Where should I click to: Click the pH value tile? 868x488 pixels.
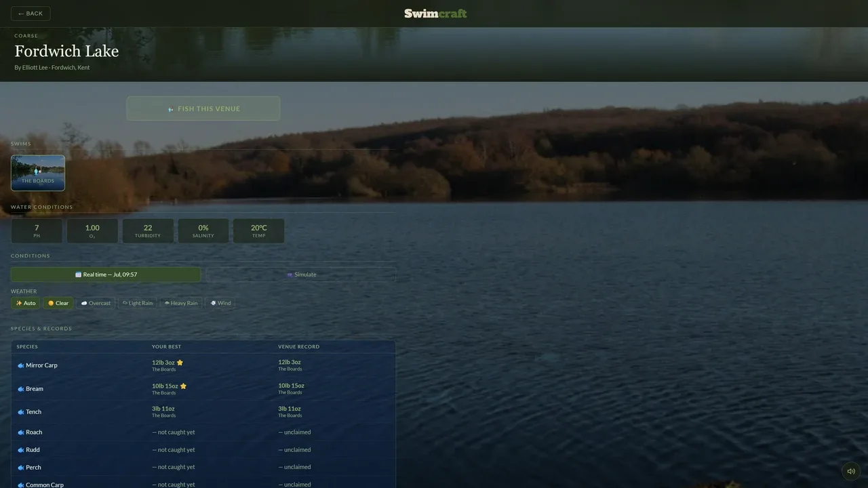37,230
